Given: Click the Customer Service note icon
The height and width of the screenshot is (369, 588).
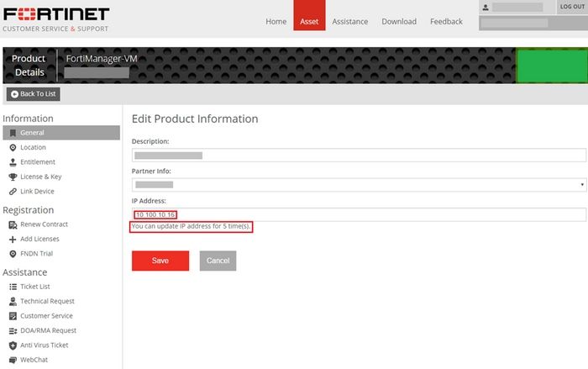Looking at the screenshot, I should (x=13, y=316).
